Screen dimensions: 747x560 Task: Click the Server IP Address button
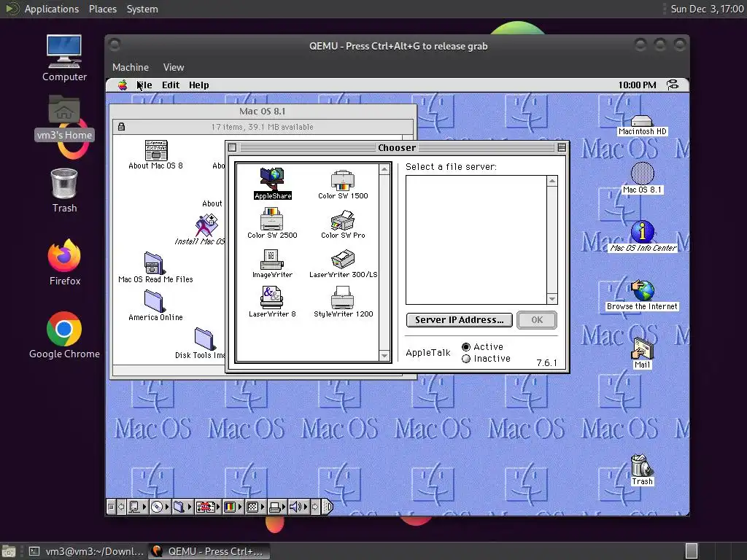pos(460,320)
